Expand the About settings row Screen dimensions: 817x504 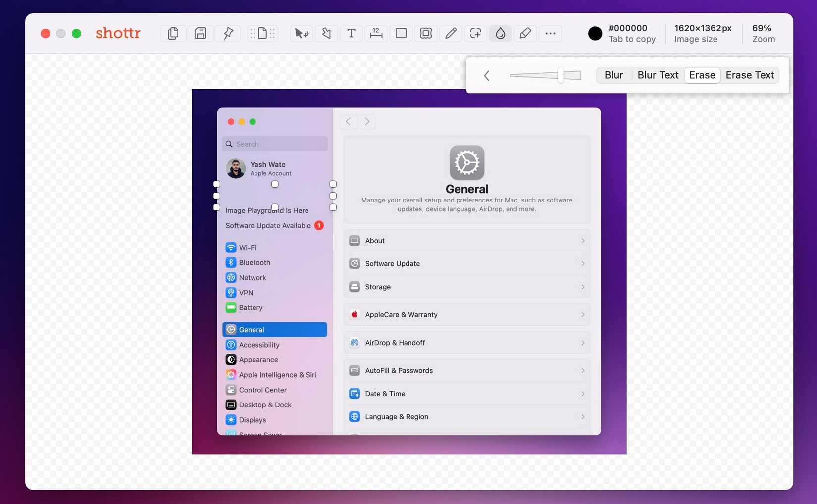(x=467, y=241)
